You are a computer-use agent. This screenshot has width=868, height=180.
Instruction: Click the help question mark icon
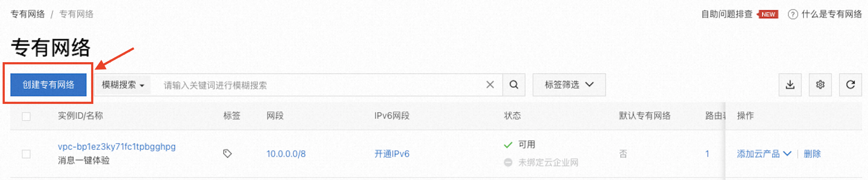[792, 14]
